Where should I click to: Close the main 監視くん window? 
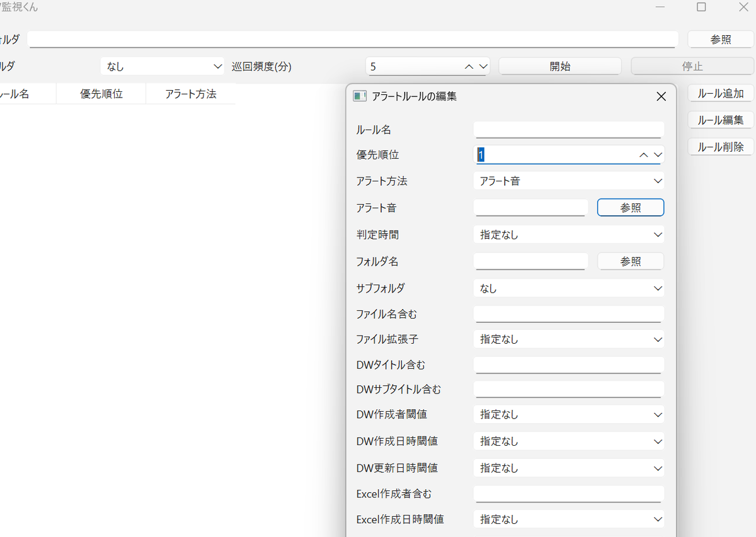(x=743, y=7)
